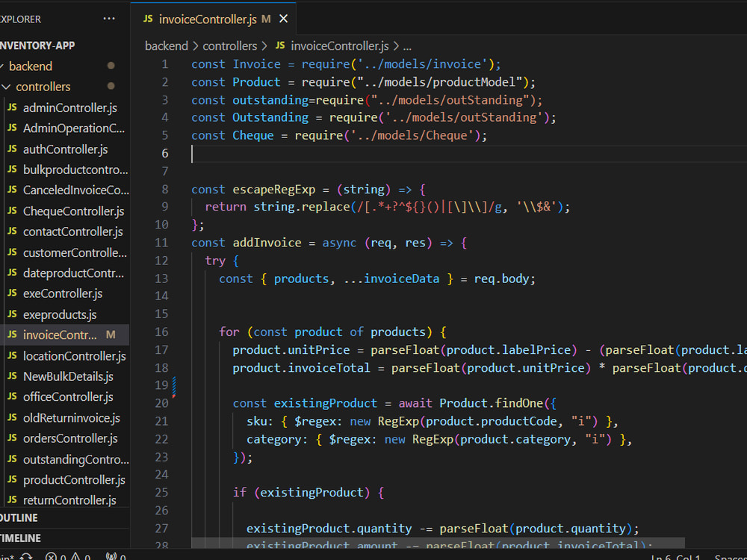Viewport: 747px width, 560px height.
Task: Collapse the INVENTORY-APP project root
Action: click(x=37, y=46)
